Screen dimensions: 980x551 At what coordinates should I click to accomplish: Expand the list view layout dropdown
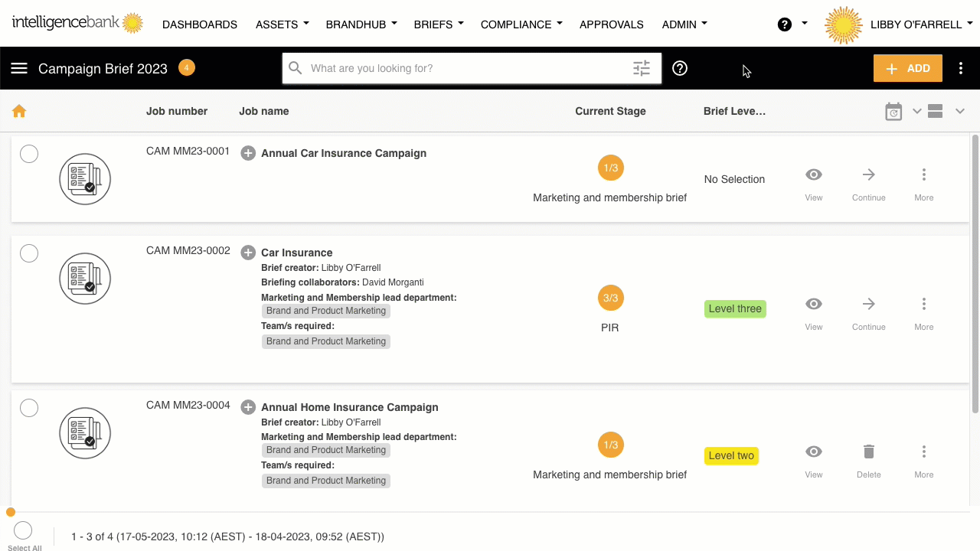coord(959,112)
